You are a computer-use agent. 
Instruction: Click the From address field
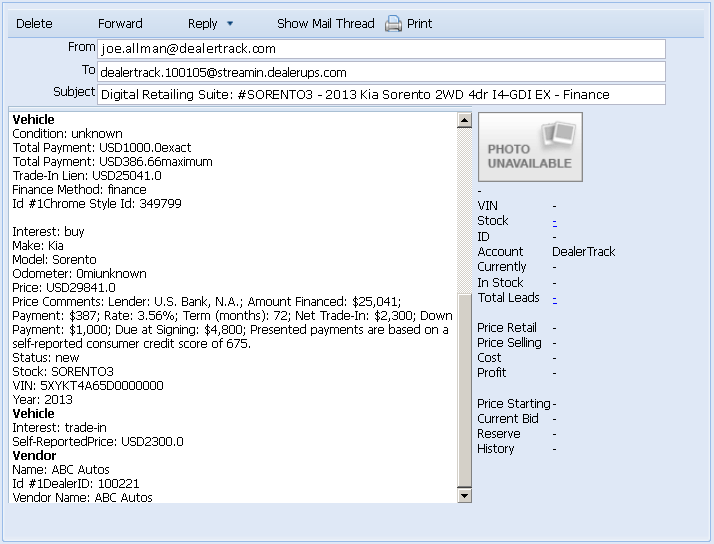[381, 49]
